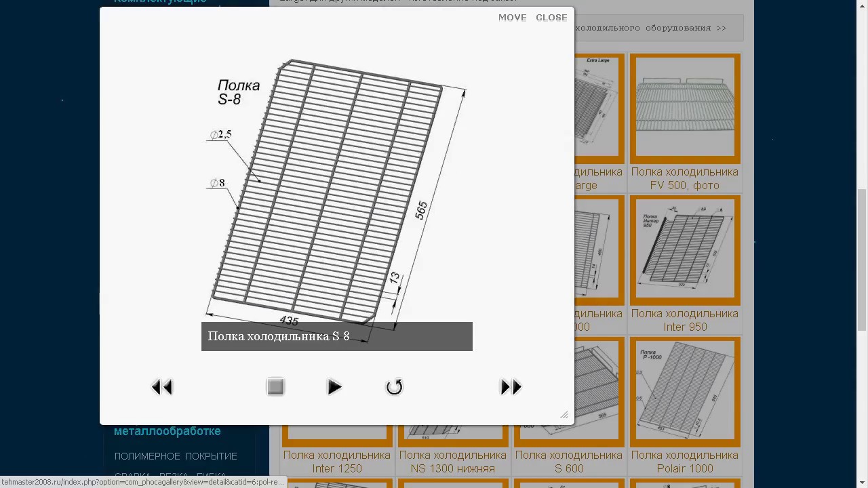Stop the slideshow in lightbox

point(275,387)
